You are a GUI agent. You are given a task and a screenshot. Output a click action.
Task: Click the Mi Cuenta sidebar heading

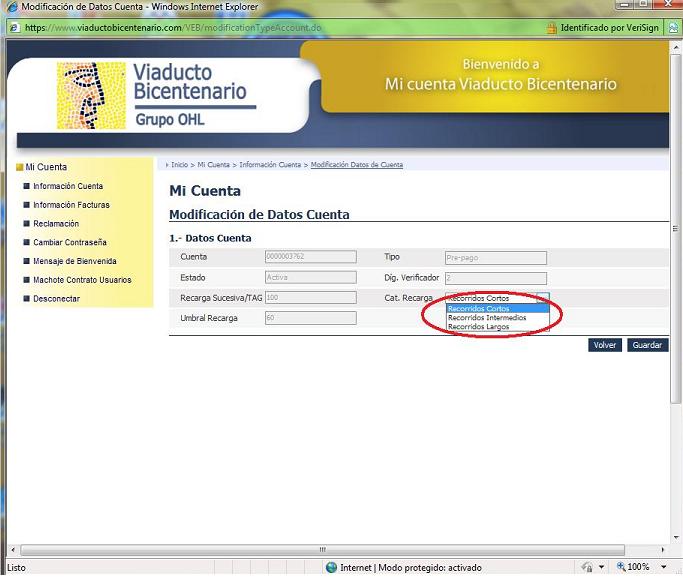coord(46,167)
